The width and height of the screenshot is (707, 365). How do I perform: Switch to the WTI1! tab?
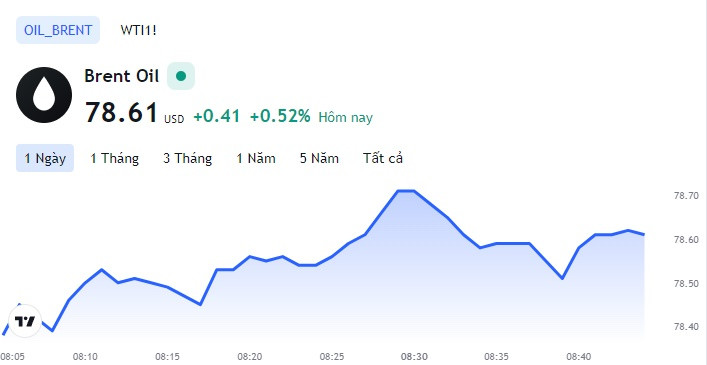138,30
